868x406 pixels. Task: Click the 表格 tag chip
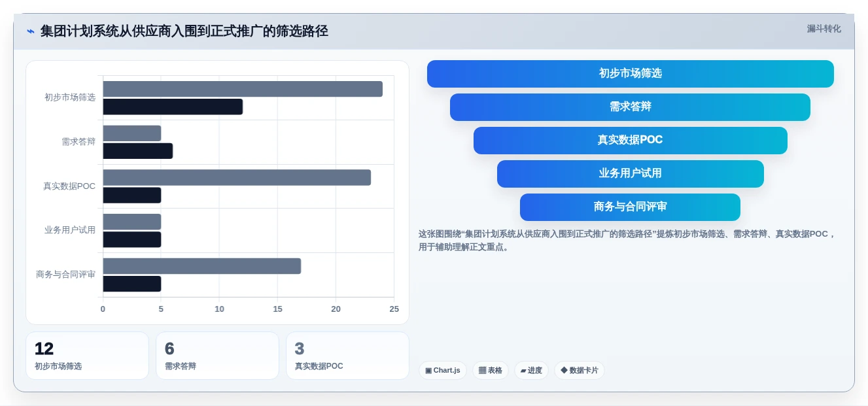(x=491, y=370)
